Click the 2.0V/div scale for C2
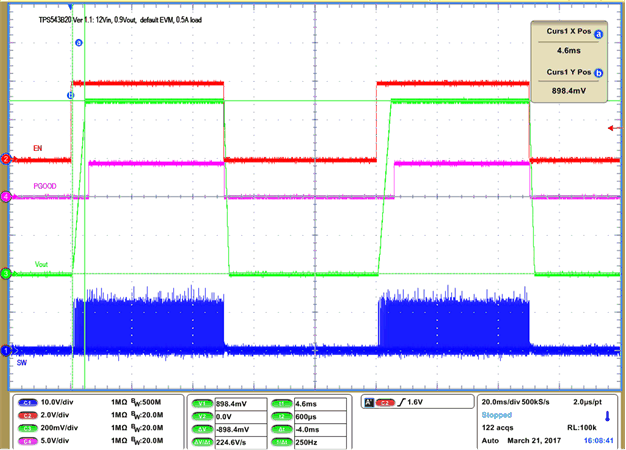626x450 pixels. 55,415
